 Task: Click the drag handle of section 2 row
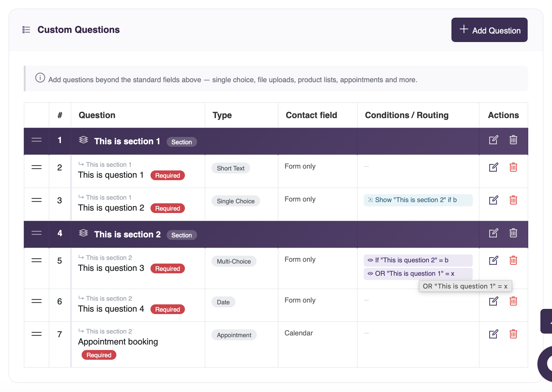(x=37, y=233)
